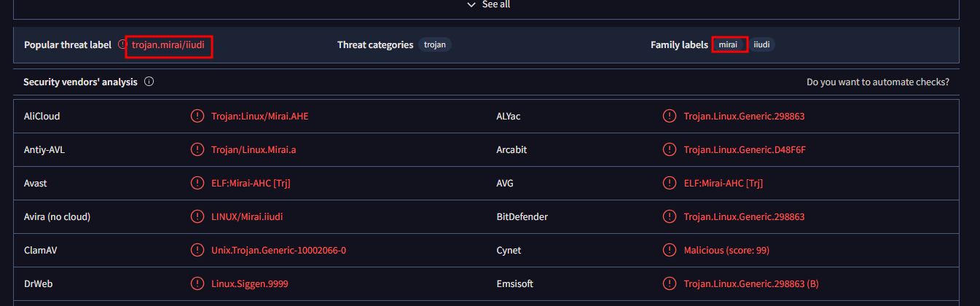Click the DrWeb detection warning icon
The image size is (980, 306).
pyautogui.click(x=197, y=283)
